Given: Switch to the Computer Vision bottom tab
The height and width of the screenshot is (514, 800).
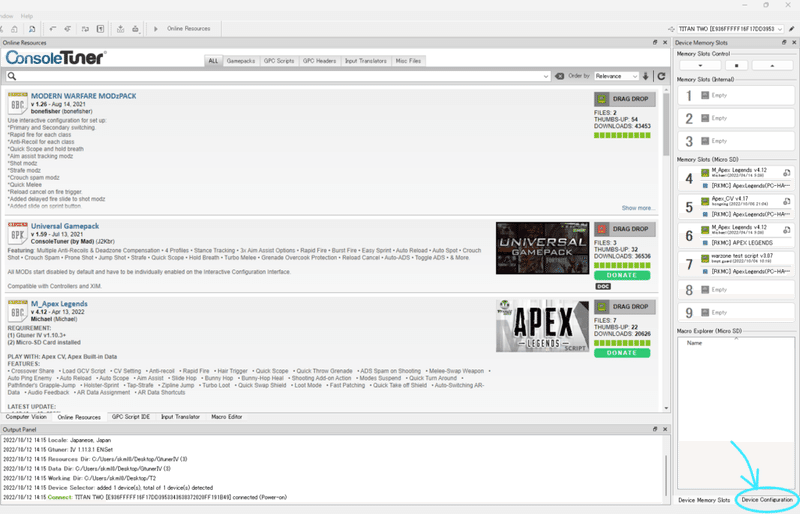Looking at the screenshot, I should (26, 417).
